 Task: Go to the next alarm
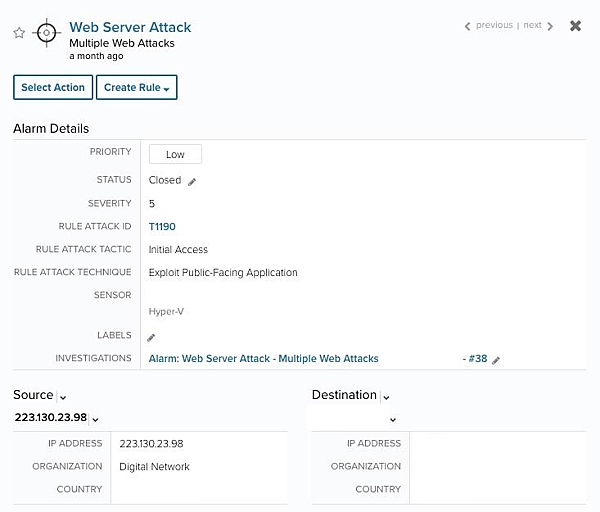point(532,26)
